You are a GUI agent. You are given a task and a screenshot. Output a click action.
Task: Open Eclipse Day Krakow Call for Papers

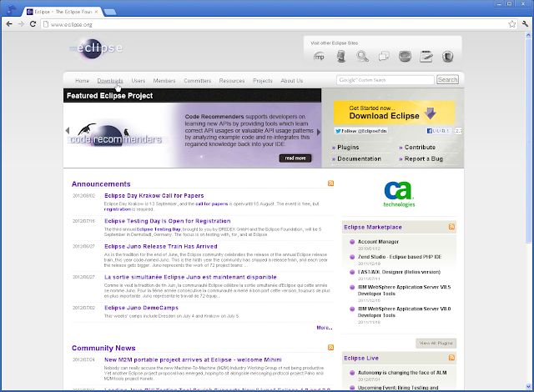(154, 196)
